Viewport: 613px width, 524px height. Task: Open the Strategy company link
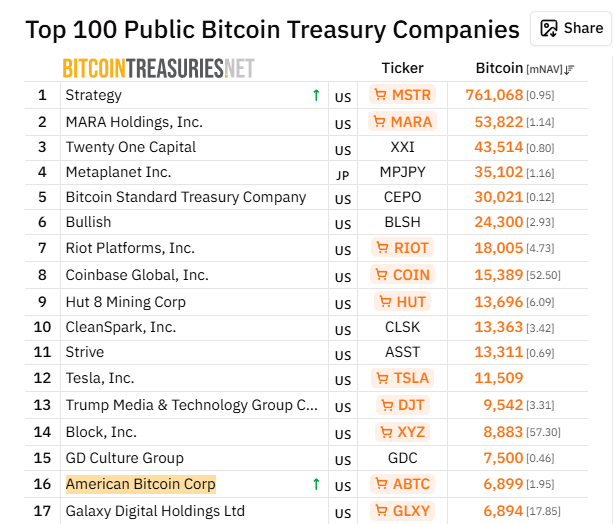click(93, 95)
